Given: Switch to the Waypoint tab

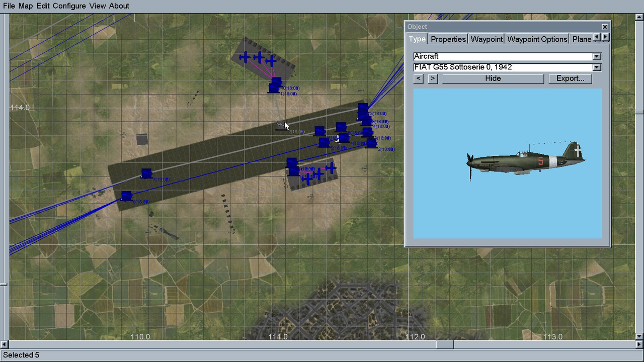Looking at the screenshot, I should pos(487,39).
